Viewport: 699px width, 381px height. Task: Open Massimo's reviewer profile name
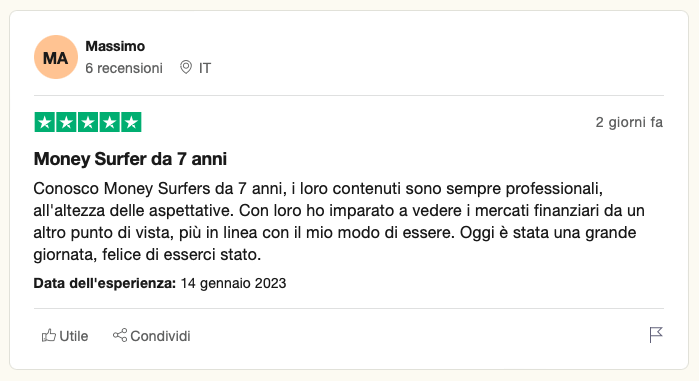[x=115, y=46]
